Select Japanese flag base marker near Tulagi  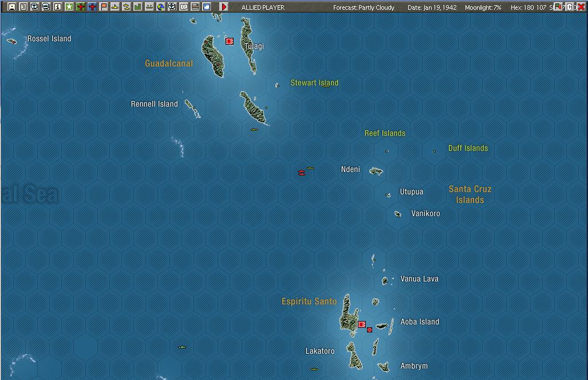[x=230, y=41]
